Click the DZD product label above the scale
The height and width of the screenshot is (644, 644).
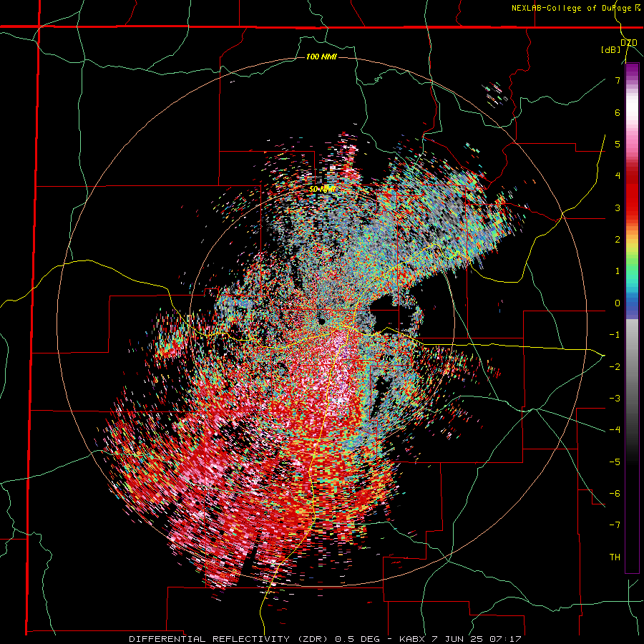coord(629,43)
